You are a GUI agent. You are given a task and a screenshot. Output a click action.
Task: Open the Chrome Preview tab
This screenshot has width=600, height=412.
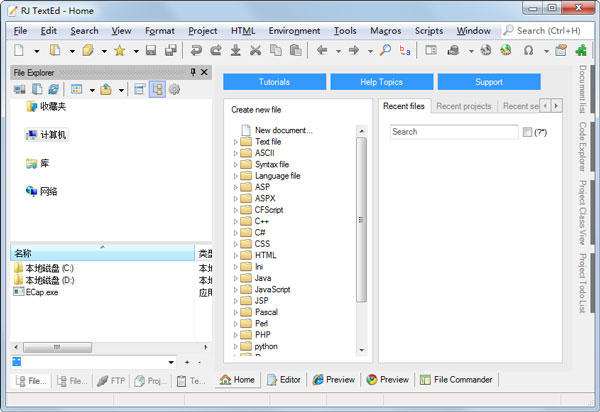[387, 379]
